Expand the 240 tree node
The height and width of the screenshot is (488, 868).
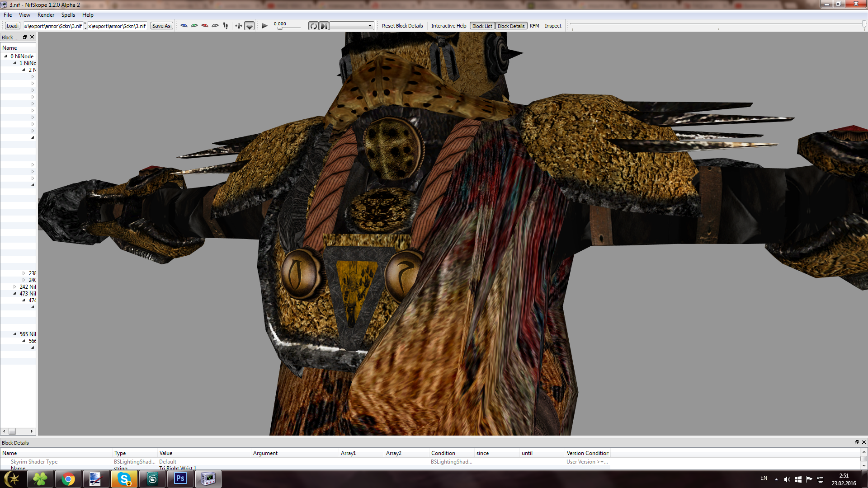click(24, 280)
